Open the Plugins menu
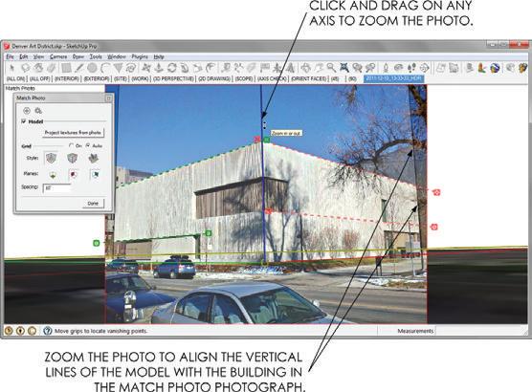Image resolution: width=532 pixels, height=392 pixels. (x=140, y=56)
